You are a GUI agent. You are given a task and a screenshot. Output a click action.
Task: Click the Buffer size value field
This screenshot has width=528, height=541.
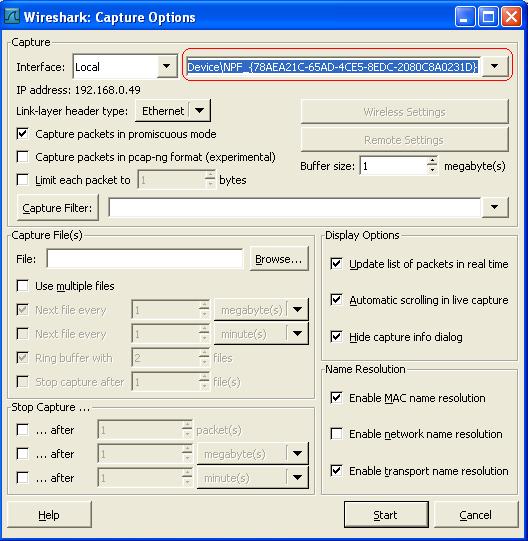tap(394, 166)
